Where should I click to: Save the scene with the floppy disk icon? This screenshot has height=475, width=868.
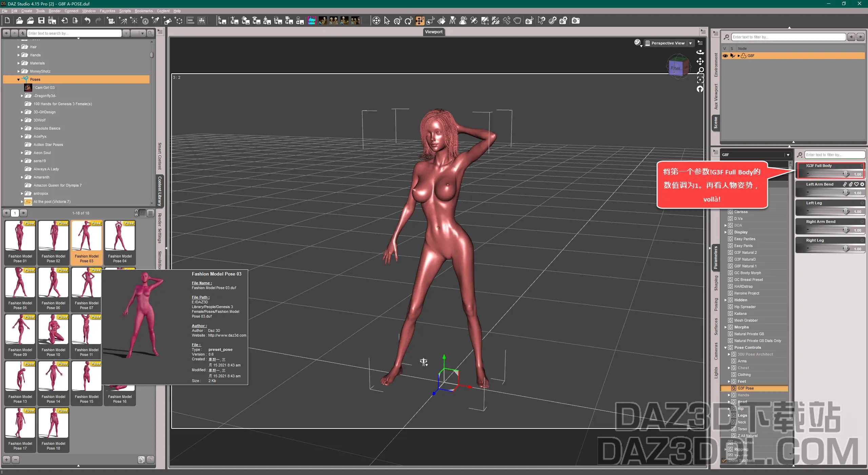tap(41, 21)
